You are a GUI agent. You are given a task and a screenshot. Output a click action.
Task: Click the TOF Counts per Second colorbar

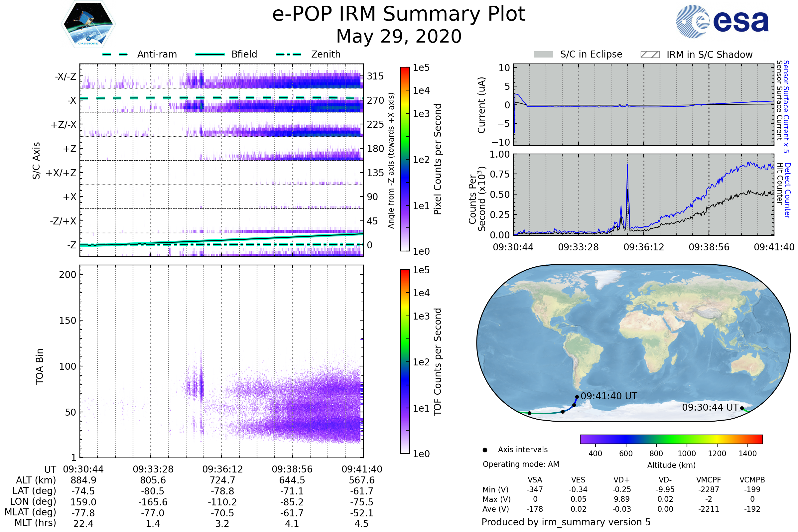click(405, 361)
